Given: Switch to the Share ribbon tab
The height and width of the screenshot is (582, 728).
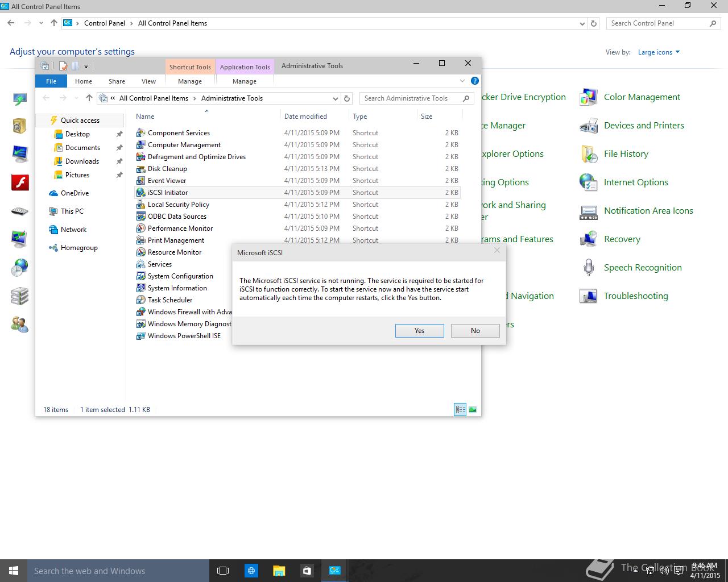Looking at the screenshot, I should click(x=117, y=81).
